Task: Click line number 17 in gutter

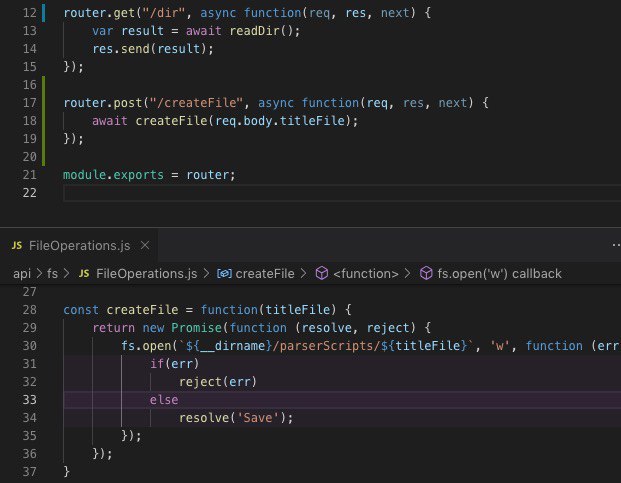Action: tap(30, 103)
